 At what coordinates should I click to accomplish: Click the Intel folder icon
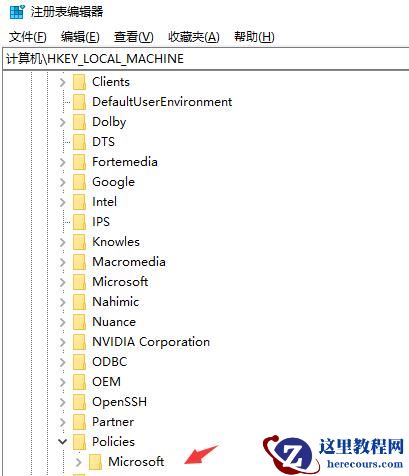[79, 202]
